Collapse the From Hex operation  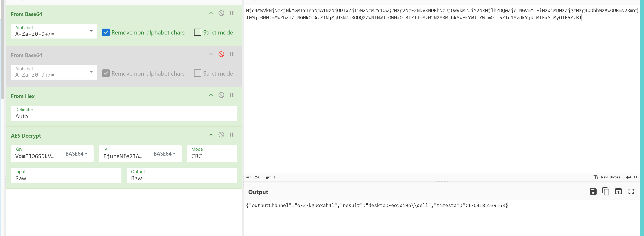pos(211,95)
